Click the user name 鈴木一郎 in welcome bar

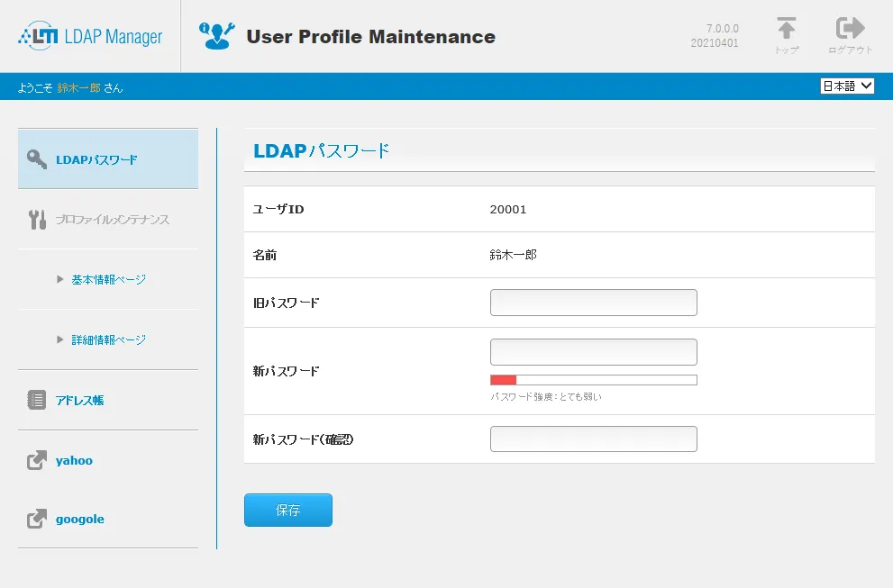click(78, 87)
